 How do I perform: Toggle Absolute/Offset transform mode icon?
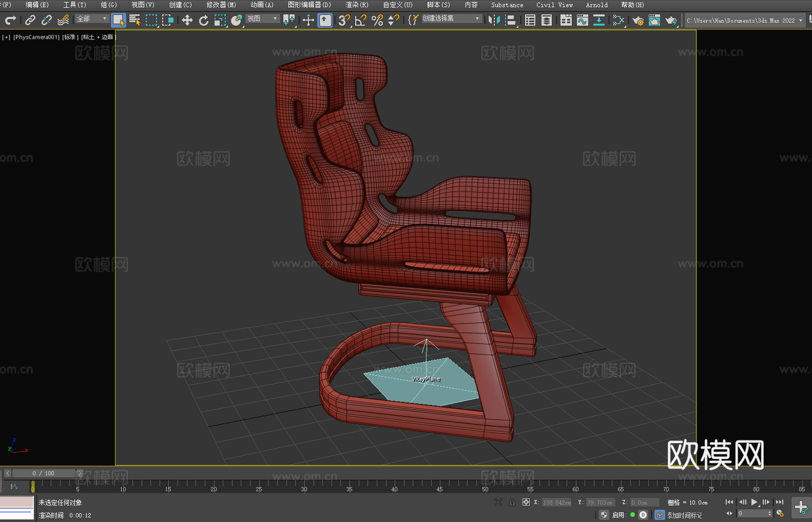click(x=526, y=502)
